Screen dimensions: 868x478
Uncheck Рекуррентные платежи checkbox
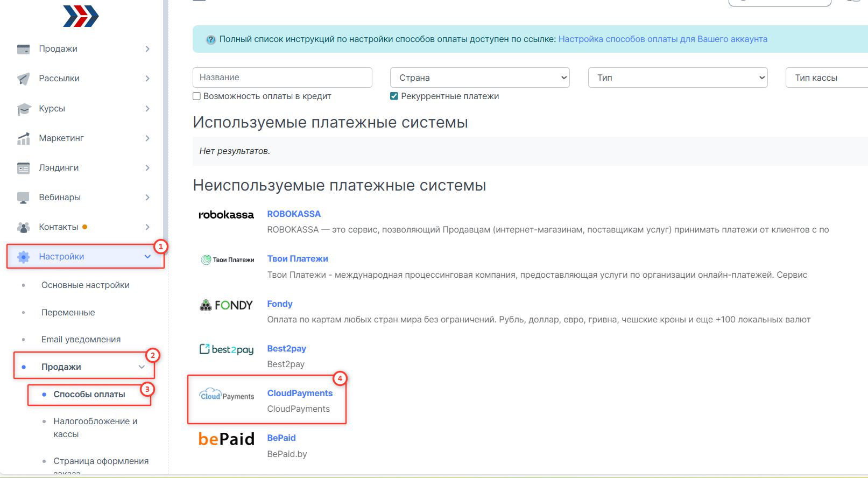point(394,96)
